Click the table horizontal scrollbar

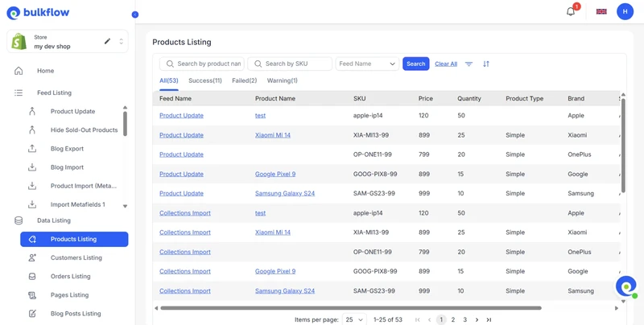(351, 308)
